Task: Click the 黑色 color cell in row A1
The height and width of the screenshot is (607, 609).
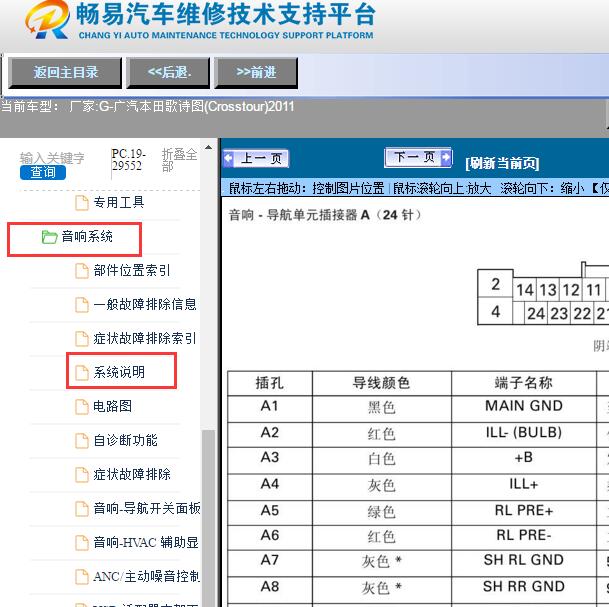Action: (381, 408)
